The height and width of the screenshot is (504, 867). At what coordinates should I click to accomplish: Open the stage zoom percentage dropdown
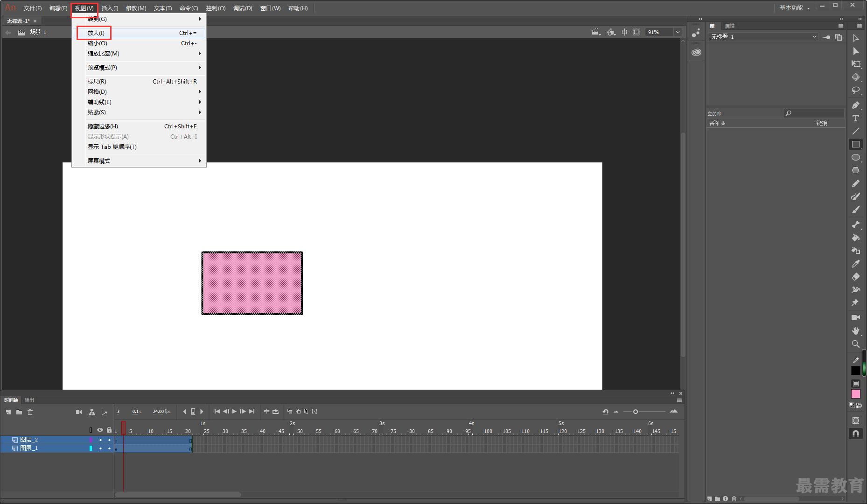pos(678,32)
